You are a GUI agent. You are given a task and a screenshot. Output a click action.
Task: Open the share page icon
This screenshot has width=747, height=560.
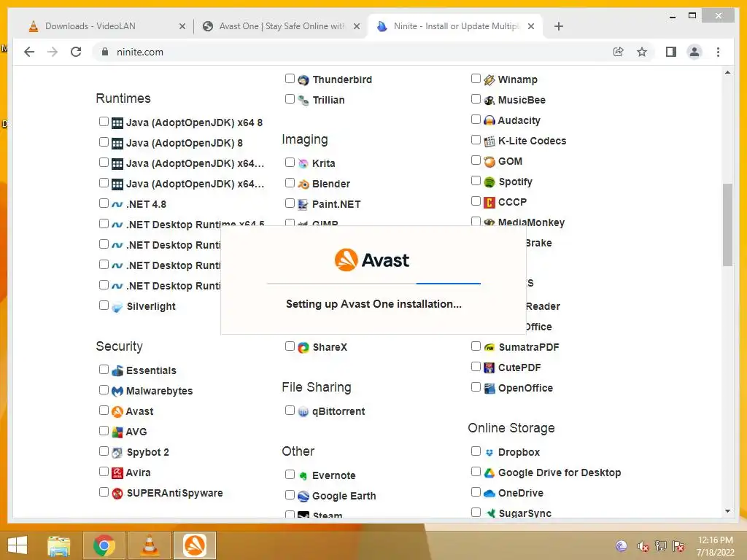click(619, 52)
